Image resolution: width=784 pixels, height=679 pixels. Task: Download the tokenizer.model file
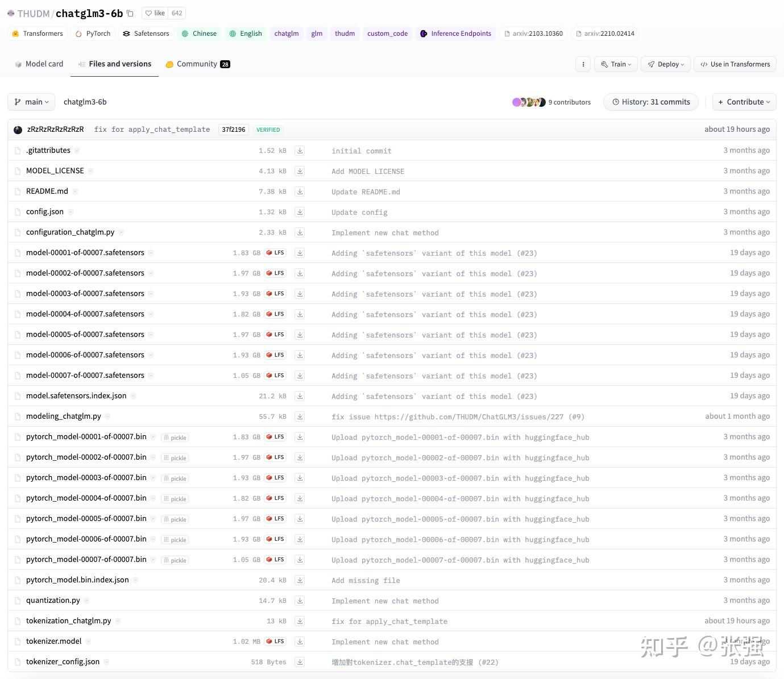point(300,641)
